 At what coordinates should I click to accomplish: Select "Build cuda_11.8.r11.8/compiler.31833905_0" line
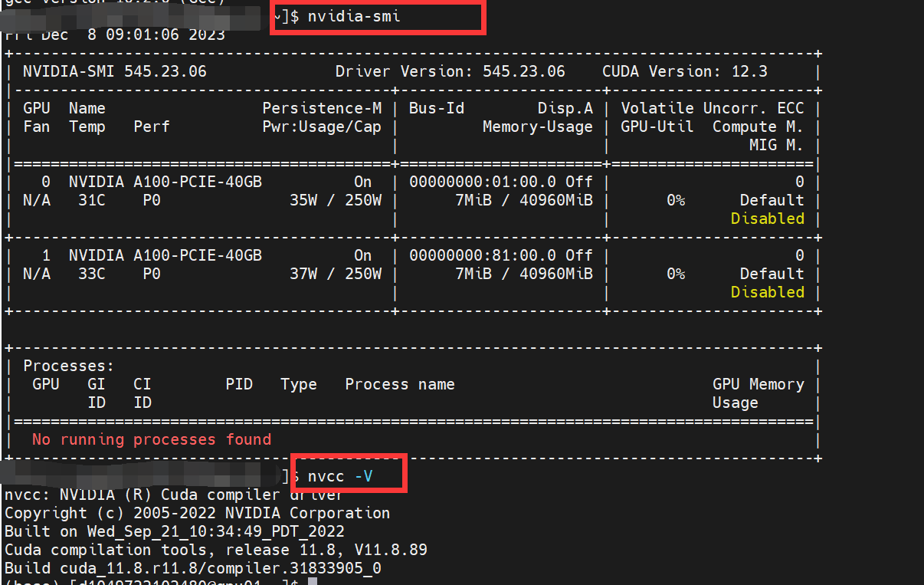point(193,568)
